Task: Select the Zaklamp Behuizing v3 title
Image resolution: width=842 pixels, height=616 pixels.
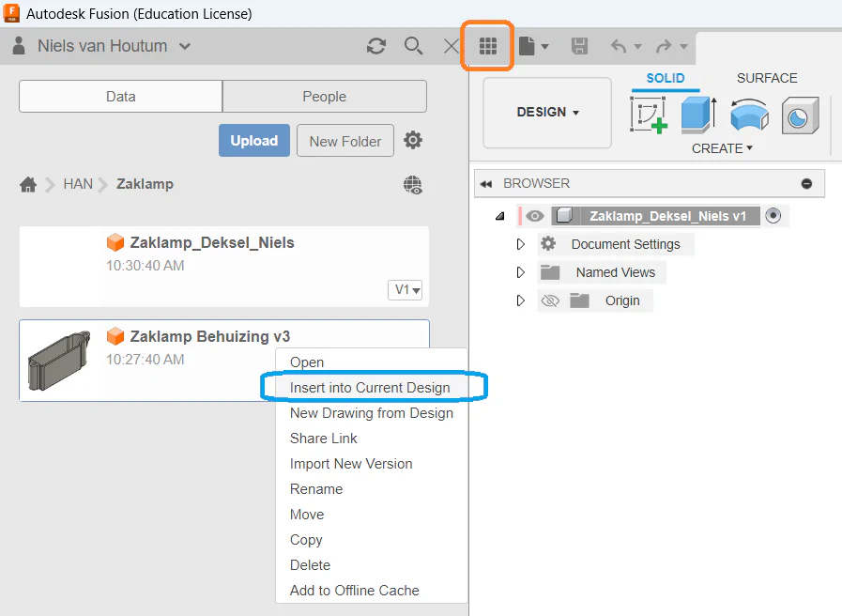Action: (210, 337)
